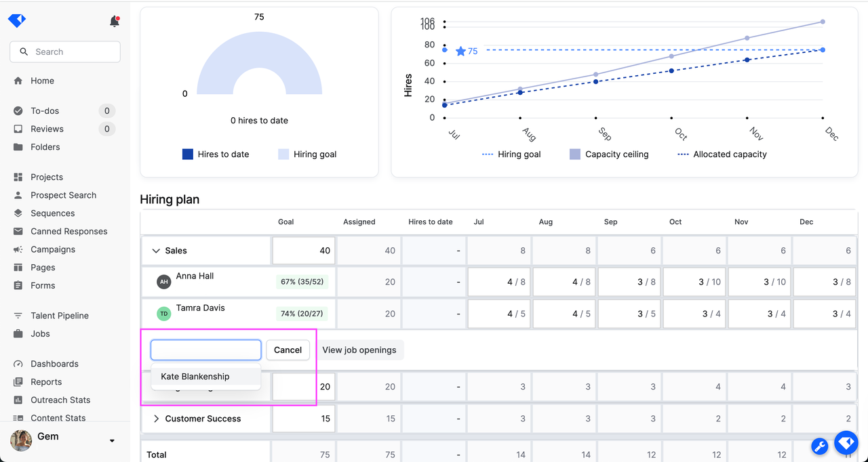Viewport: 868px width, 462px height.
Task: Click the Gem logo icon in sidebar
Action: coord(17,21)
